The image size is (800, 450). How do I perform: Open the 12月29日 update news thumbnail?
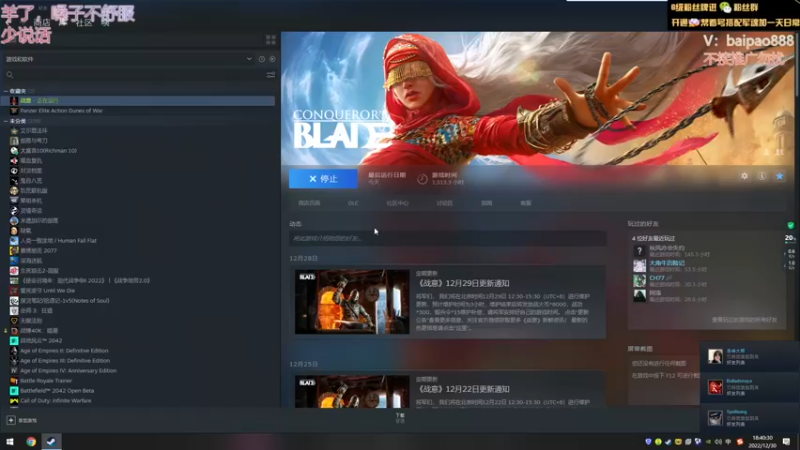coord(352,302)
